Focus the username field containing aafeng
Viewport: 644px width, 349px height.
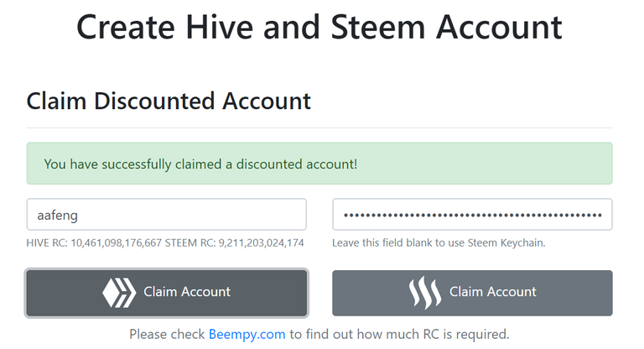tap(166, 214)
